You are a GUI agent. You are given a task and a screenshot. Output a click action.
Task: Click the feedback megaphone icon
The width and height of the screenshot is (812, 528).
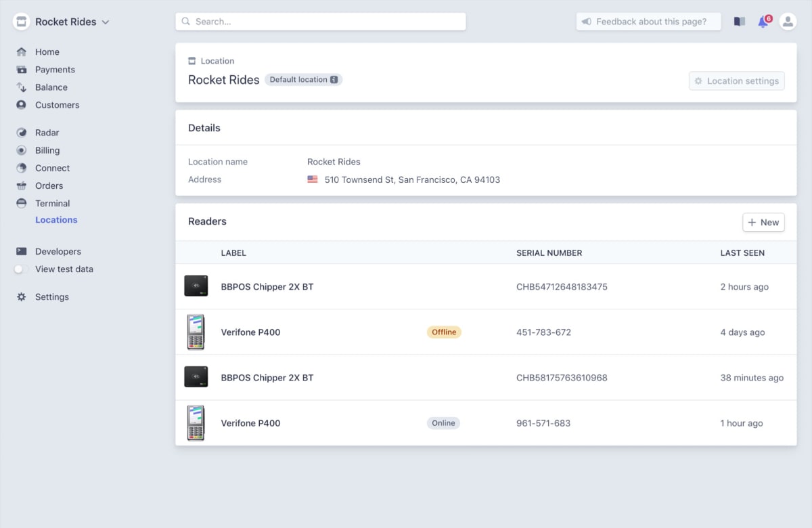tap(587, 22)
